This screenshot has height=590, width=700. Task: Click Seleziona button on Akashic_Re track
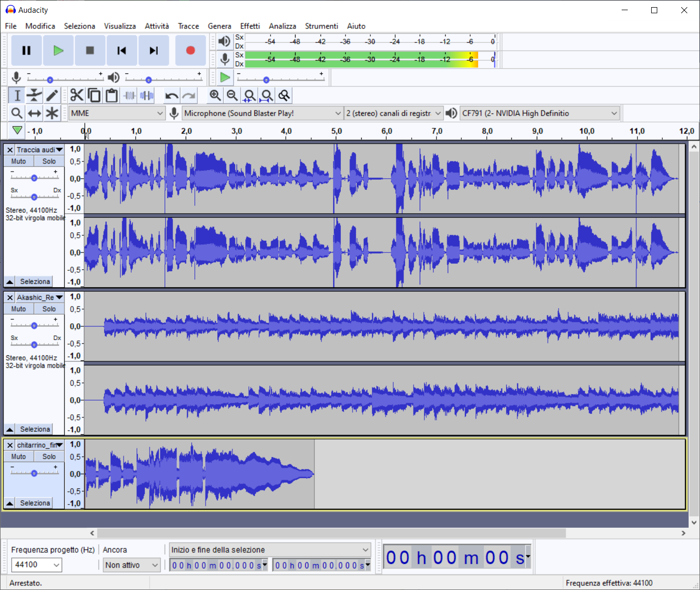tap(35, 429)
